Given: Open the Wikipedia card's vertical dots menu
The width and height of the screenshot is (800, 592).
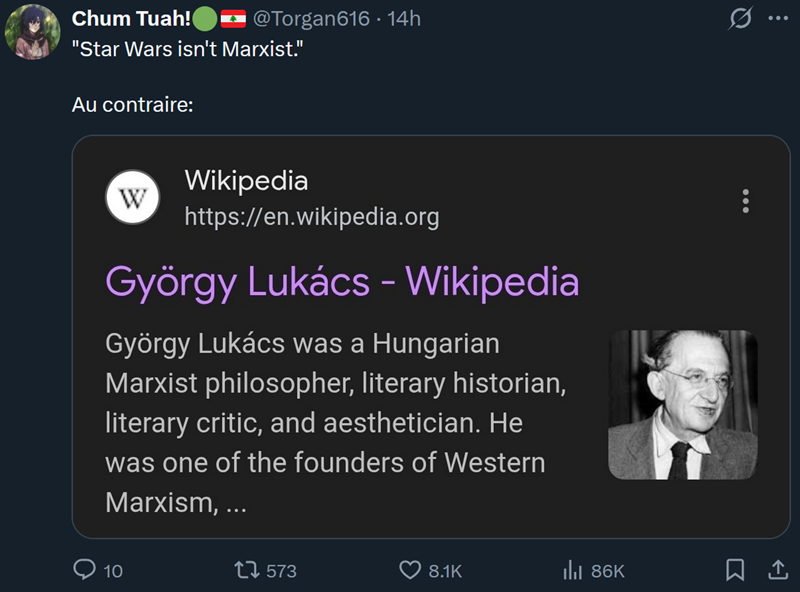Looking at the screenshot, I should point(744,201).
